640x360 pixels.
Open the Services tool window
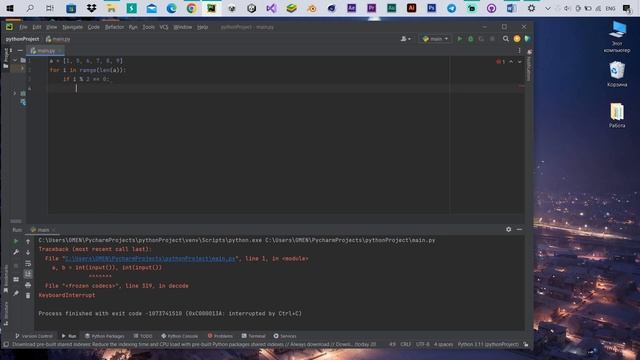coord(285,336)
